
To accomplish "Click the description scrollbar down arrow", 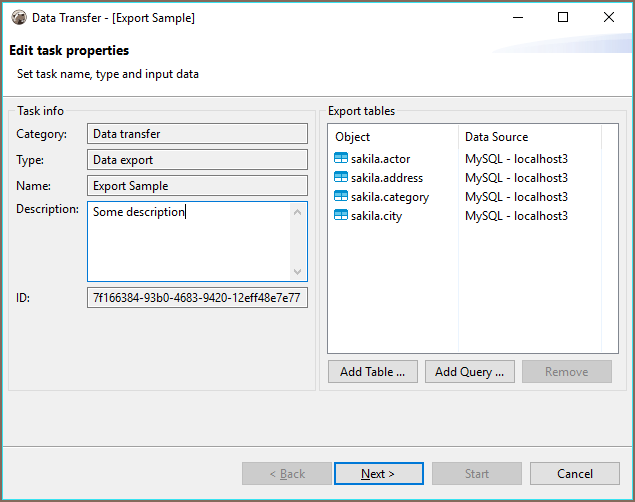I will pos(297,272).
